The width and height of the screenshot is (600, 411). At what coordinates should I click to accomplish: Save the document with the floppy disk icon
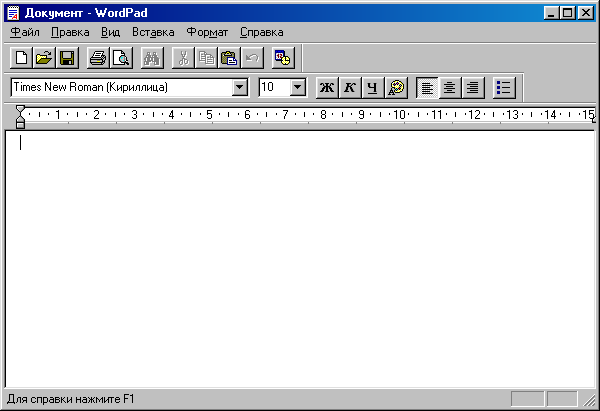click(x=67, y=58)
